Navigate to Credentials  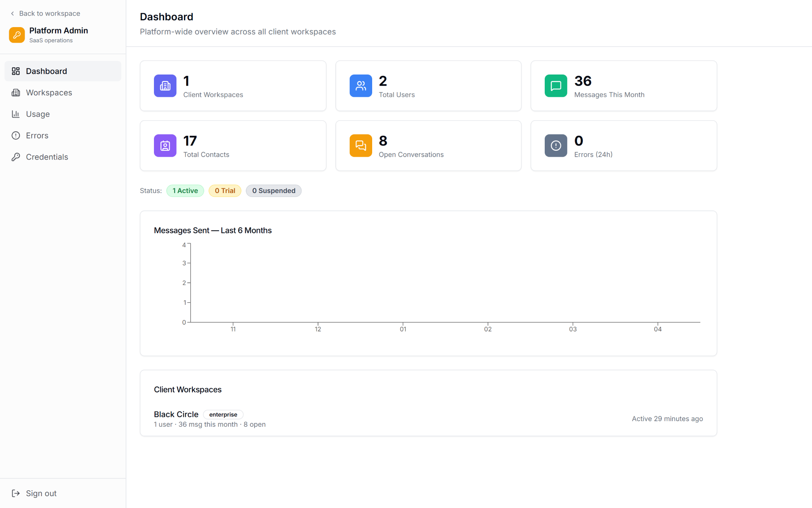click(x=63, y=157)
